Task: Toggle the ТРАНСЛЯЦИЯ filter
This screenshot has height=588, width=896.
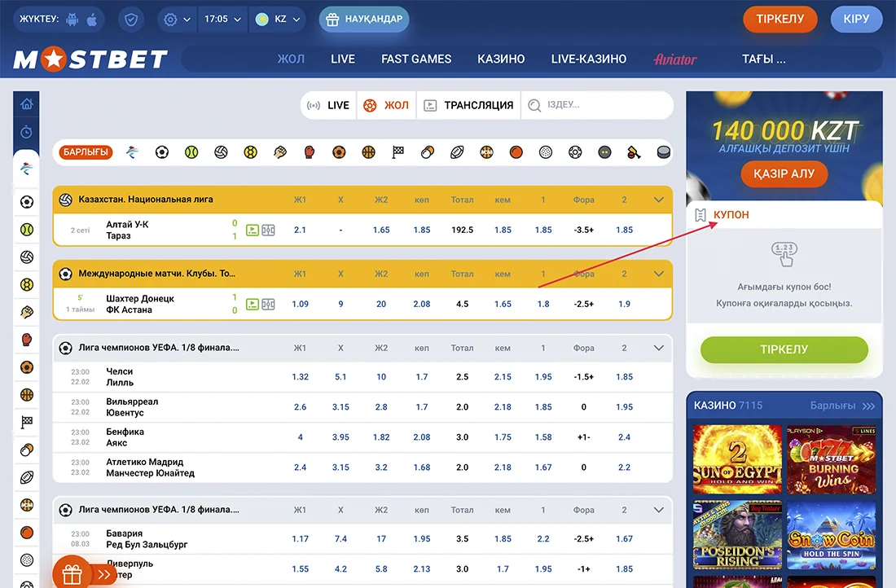Action: [x=468, y=105]
